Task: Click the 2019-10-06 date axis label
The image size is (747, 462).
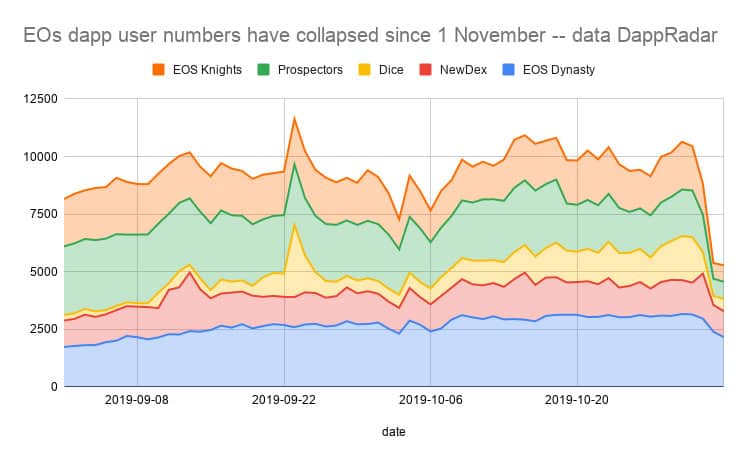Action: (x=430, y=400)
